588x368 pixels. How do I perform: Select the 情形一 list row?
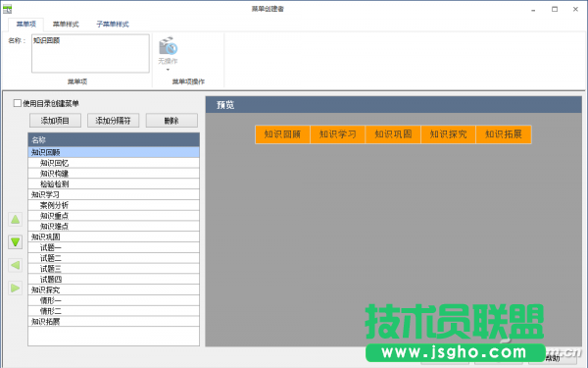114,300
